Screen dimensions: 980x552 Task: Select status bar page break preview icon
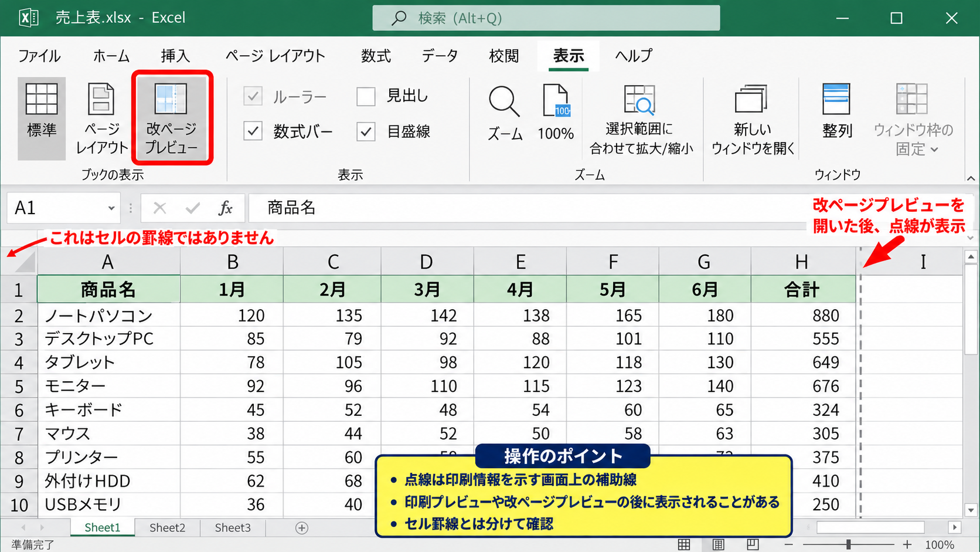(x=753, y=544)
